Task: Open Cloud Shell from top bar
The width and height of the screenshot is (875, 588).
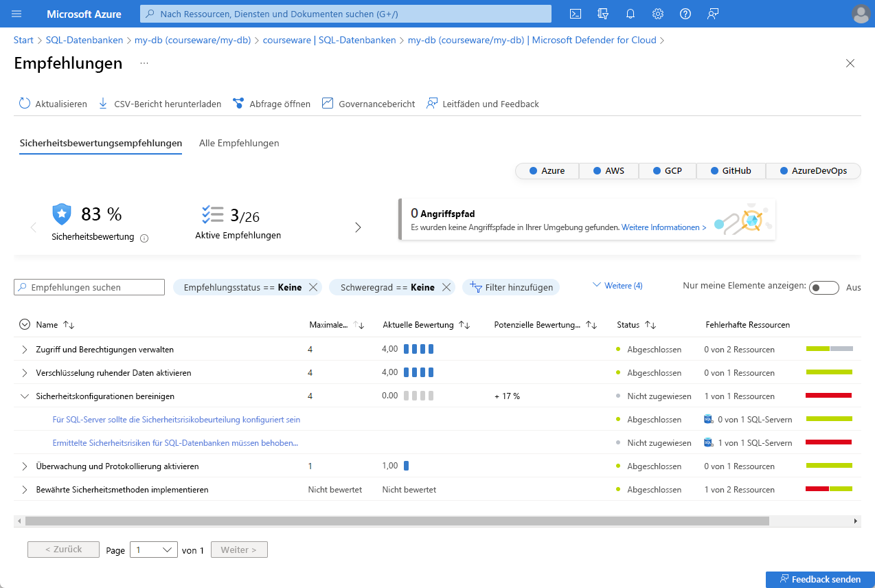Action: (576, 14)
